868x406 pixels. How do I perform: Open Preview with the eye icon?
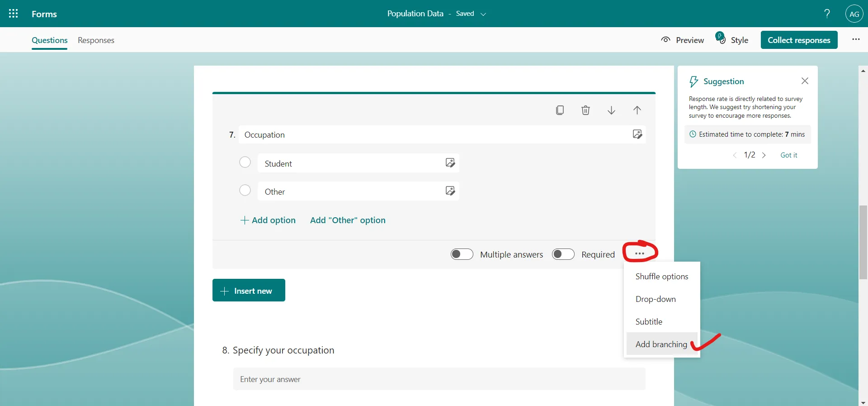pyautogui.click(x=682, y=40)
